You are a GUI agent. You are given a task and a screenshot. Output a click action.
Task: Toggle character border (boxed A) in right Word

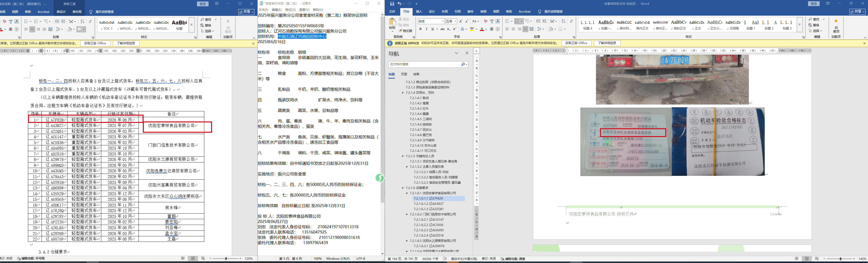(498, 21)
